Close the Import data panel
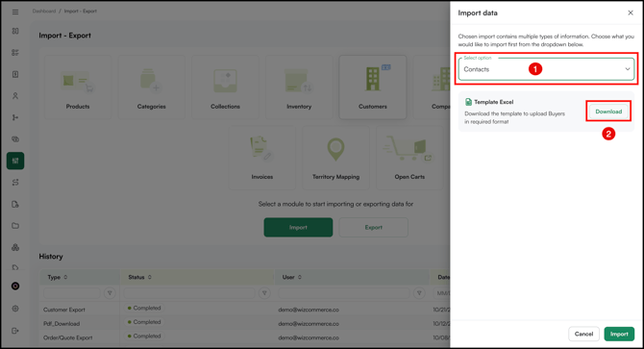The height and width of the screenshot is (349, 644). [631, 12]
